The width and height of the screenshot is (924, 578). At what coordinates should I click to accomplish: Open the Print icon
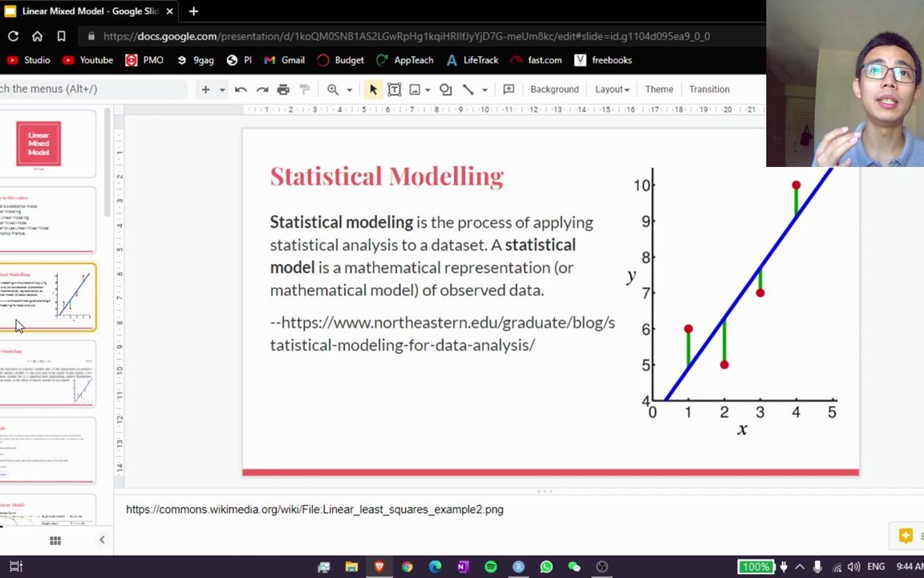point(283,89)
